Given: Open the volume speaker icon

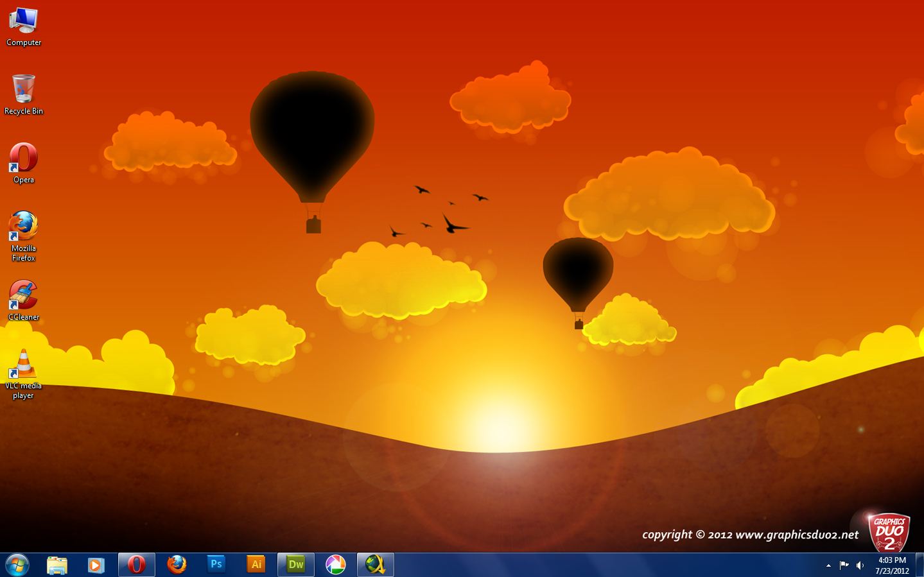Looking at the screenshot, I should pyautogui.click(x=860, y=565).
